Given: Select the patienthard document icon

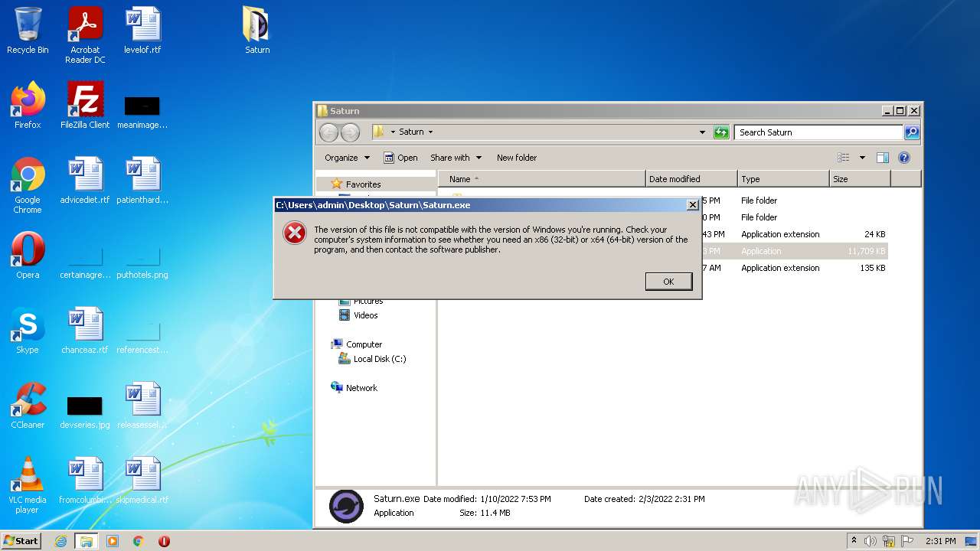Looking at the screenshot, I should [x=142, y=181].
